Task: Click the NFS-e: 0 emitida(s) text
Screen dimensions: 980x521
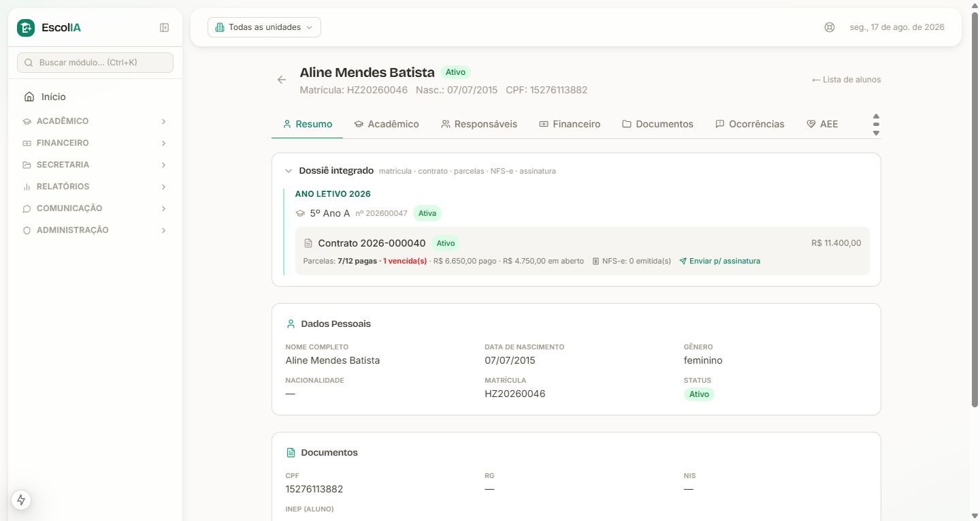Action: point(636,261)
